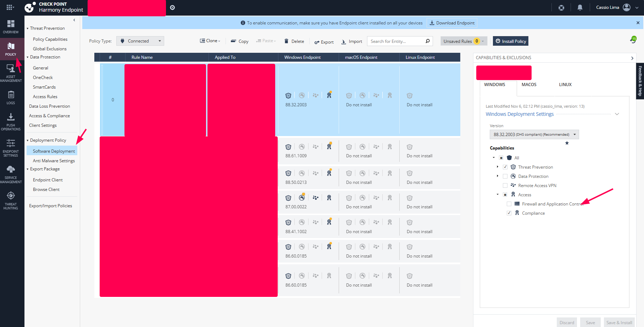Screen dimensions: 644x327
Task: Uncheck the Compliance capability checkbox
Action: click(509, 213)
